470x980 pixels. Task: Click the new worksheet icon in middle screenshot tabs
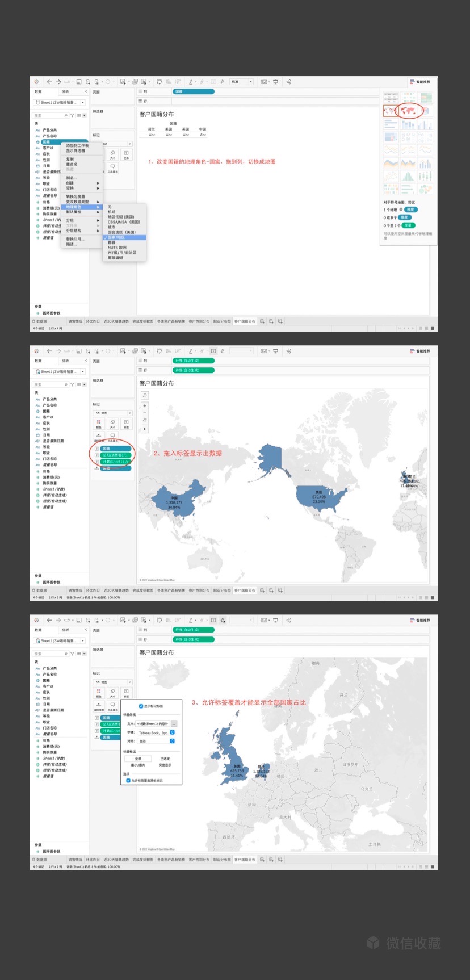pyautogui.click(x=262, y=590)
